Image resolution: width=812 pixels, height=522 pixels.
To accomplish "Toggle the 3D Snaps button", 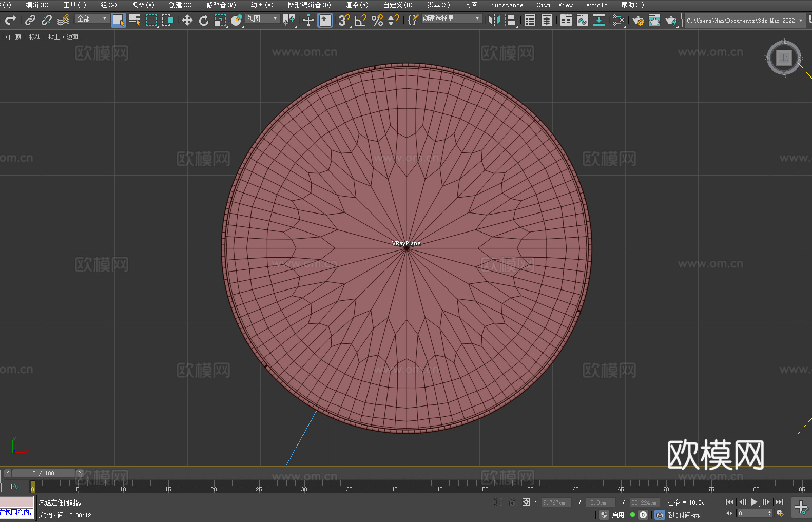I will click(x=344, y=20).
